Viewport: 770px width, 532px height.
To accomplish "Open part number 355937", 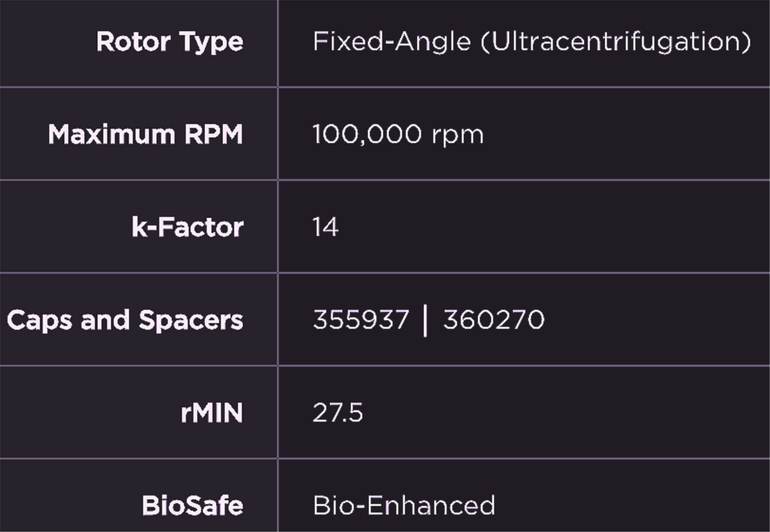I will coord(361,320).
